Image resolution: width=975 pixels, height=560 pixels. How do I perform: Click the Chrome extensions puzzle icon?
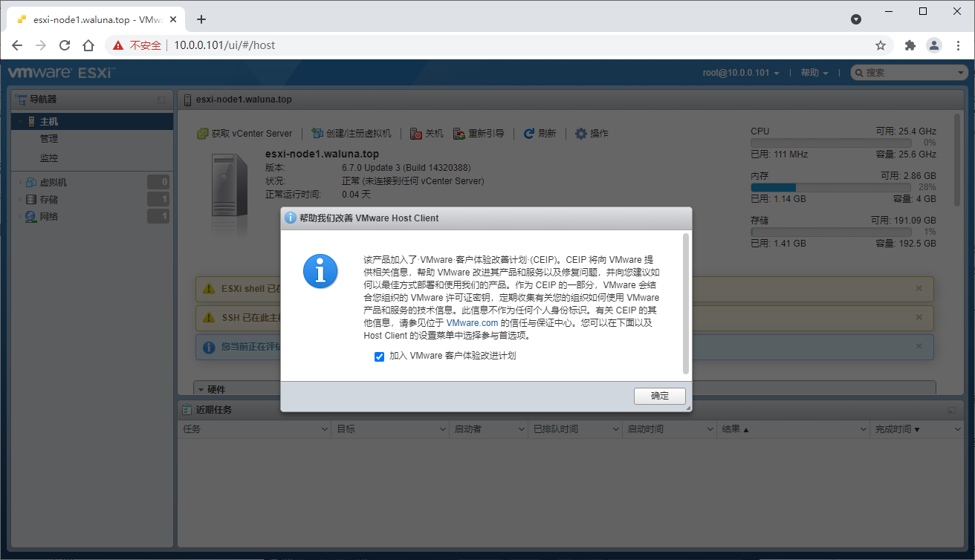(x=910, y=45)
